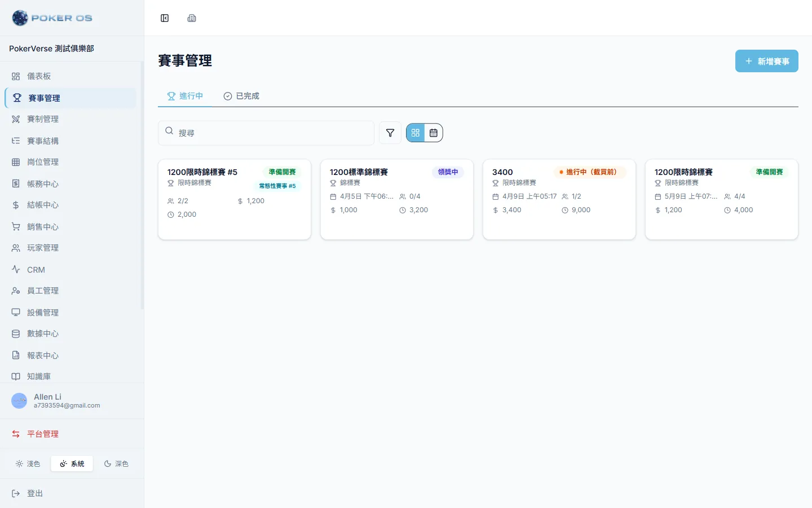
Task: Click the 0/4 player count
Action: [x=415, y=196]
